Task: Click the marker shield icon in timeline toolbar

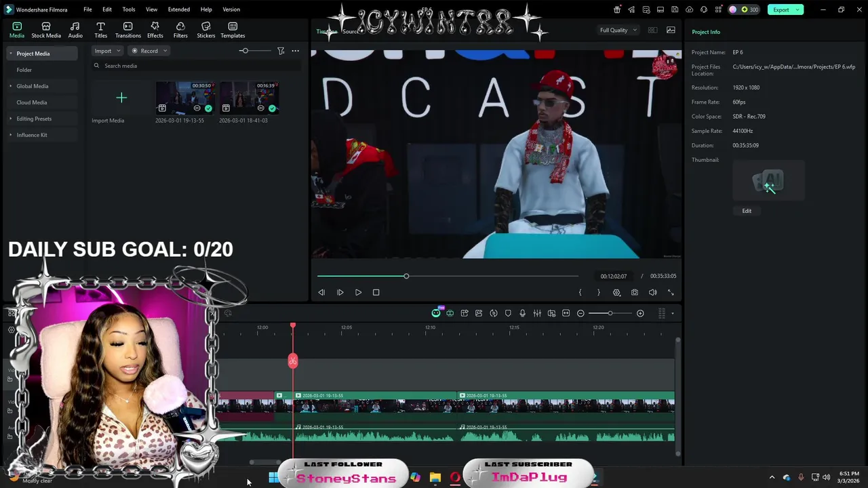Action: coord(508,313)
